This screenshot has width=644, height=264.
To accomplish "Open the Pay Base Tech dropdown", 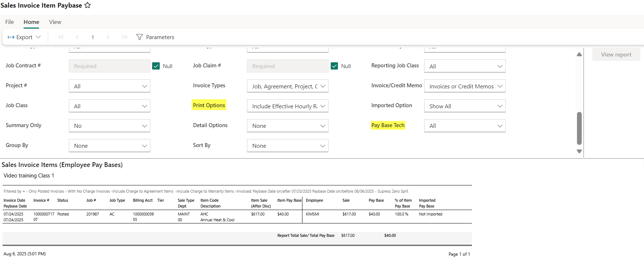I will 465,126.
